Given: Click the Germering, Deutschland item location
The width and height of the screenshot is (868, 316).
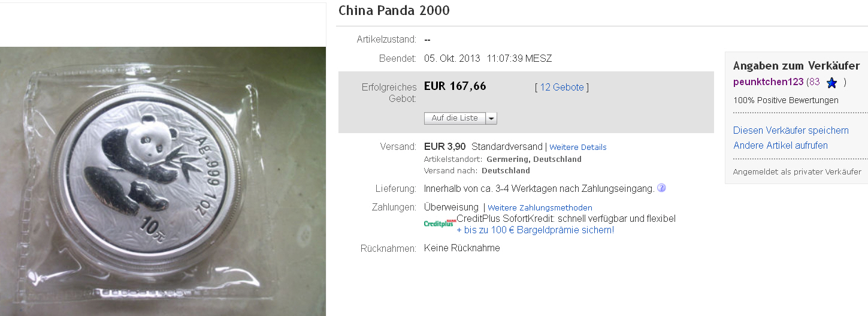Looking at the screenshot, I should pos(534,159).
